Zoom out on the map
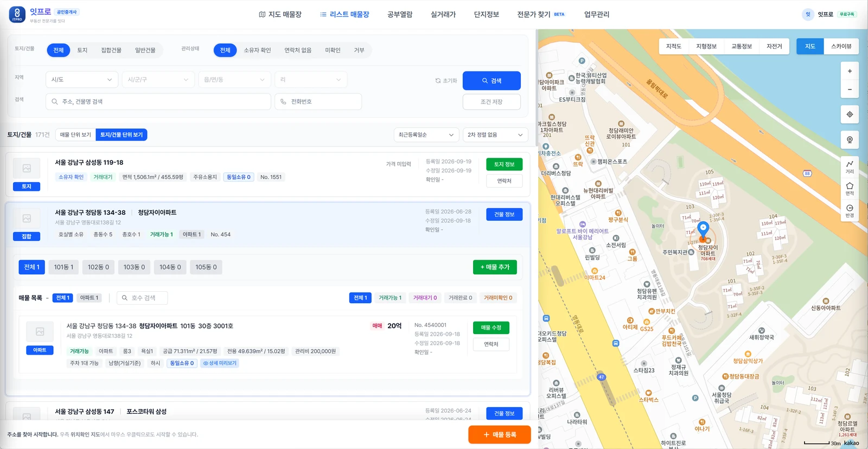The height and width of the screenshot is (449, 868). 850,89
